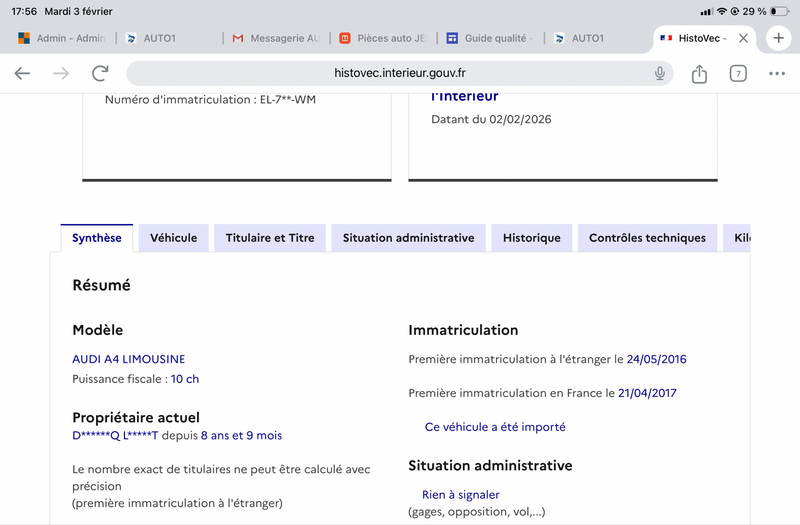800x525 pixels.
Task: Select the Véhicule section tab
Action: point(174,238)
